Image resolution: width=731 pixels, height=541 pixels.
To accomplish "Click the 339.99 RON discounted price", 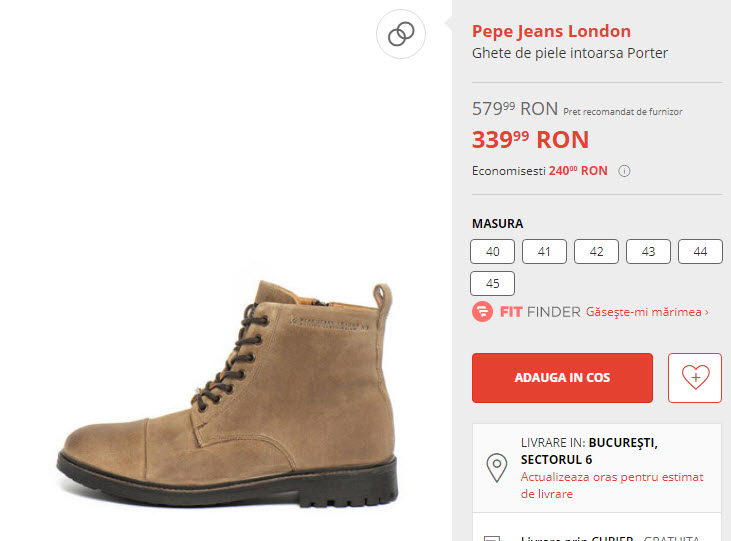I will 530,139.
